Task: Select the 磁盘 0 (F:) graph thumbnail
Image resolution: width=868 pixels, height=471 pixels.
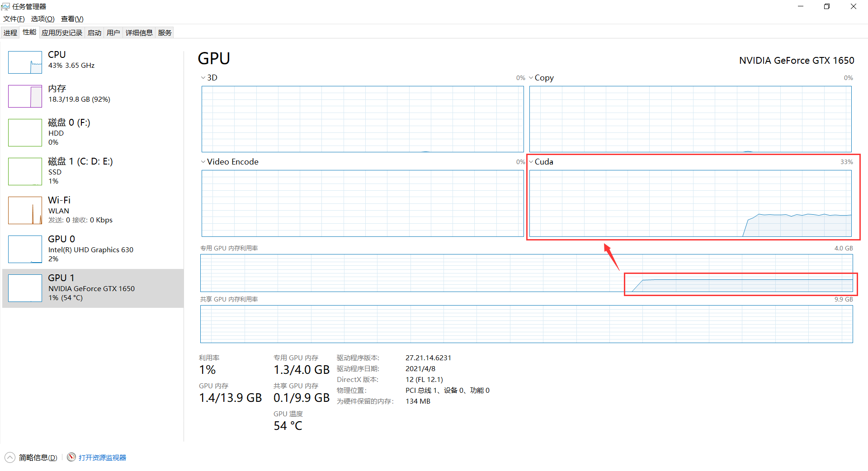Action: [25, 132]
